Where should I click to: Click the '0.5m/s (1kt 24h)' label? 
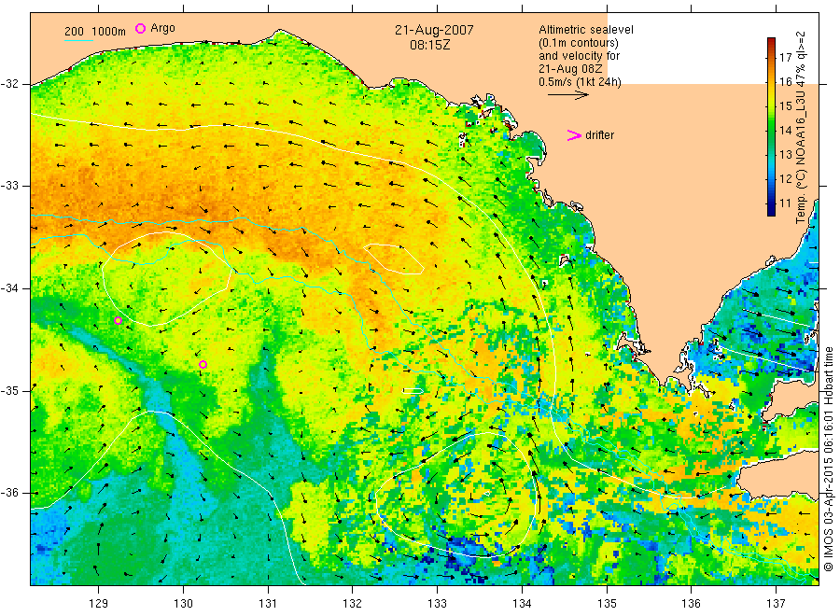coord(581,82)
